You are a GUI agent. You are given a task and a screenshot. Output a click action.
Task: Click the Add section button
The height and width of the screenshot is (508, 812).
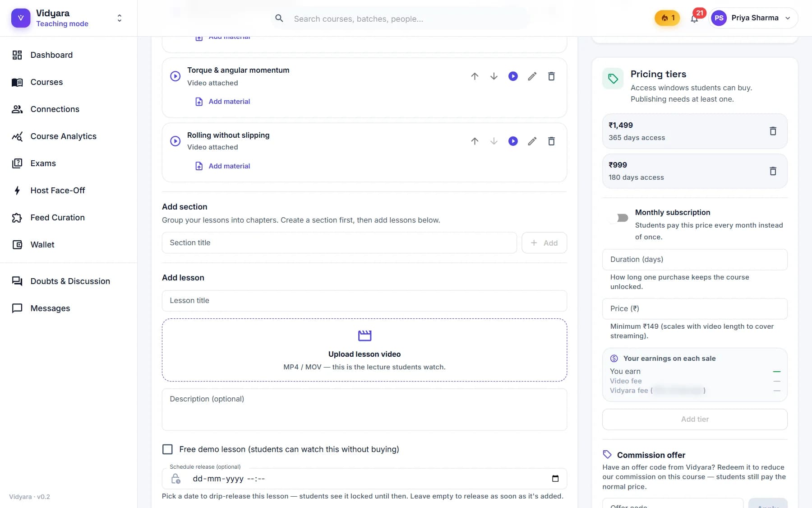pyautogui.click(x=544, y=243)
